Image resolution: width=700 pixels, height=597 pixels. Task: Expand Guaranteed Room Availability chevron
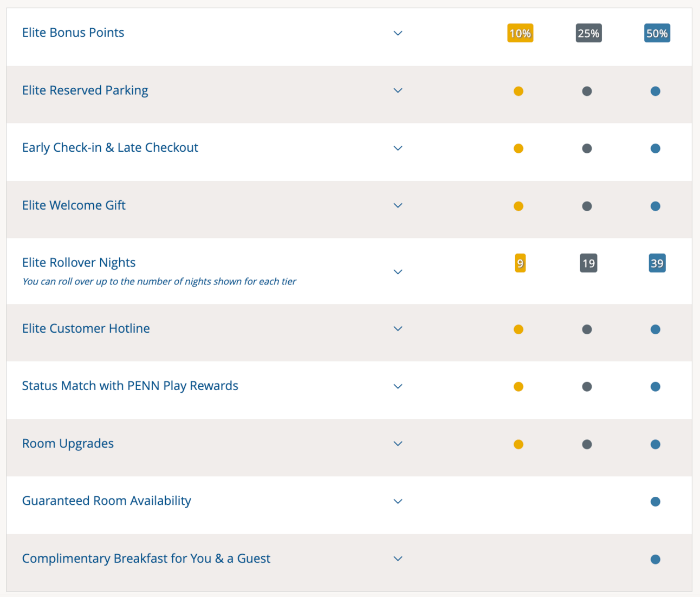(398, 501)
